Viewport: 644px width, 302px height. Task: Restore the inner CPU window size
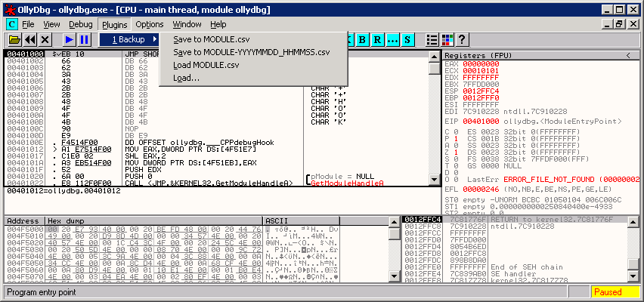click(619, 24)
